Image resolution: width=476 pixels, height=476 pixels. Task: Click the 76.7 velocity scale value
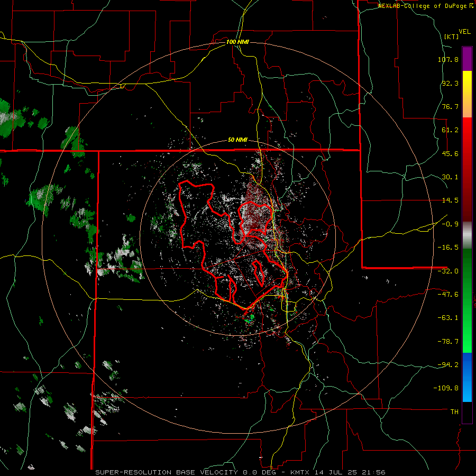pos(450,106)
